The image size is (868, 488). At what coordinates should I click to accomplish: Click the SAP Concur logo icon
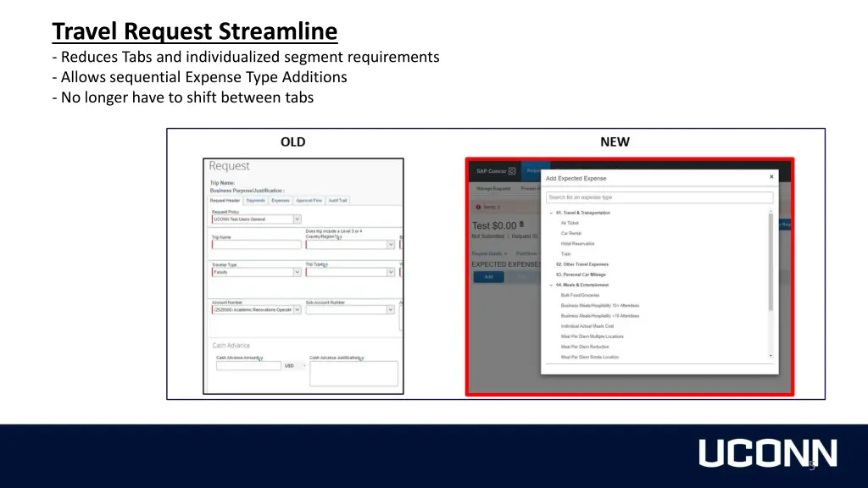click(512, 171)
